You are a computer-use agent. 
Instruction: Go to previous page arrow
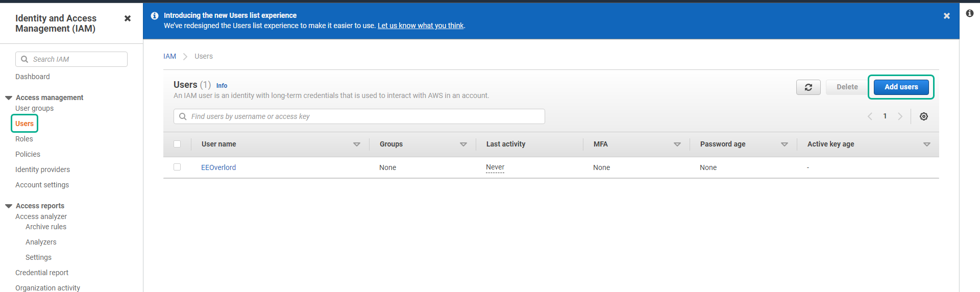870,116
